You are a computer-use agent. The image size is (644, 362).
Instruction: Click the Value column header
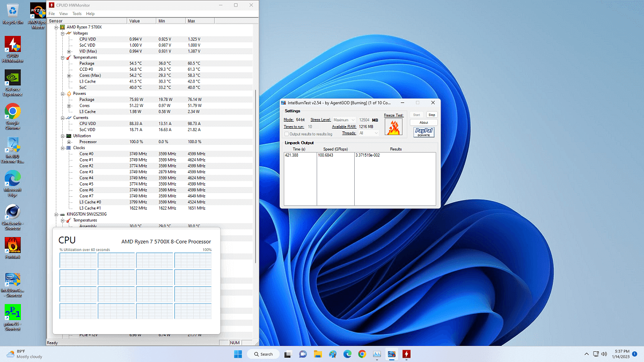click(142, 21)
